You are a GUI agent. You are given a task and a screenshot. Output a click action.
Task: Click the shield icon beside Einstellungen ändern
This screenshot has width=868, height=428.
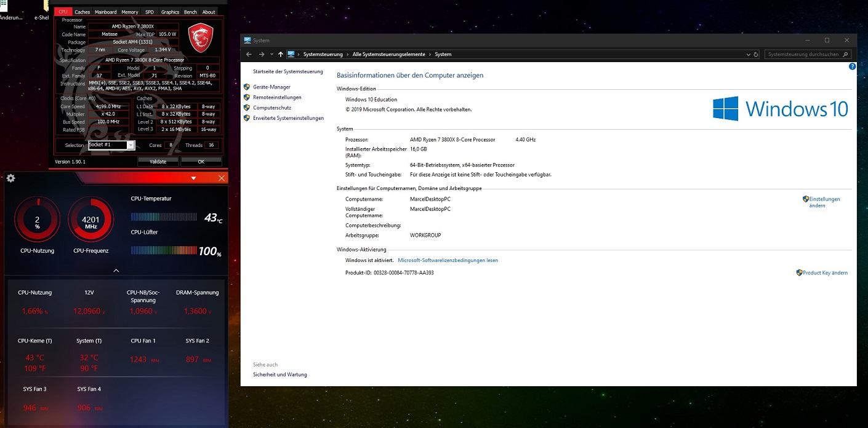806,199
